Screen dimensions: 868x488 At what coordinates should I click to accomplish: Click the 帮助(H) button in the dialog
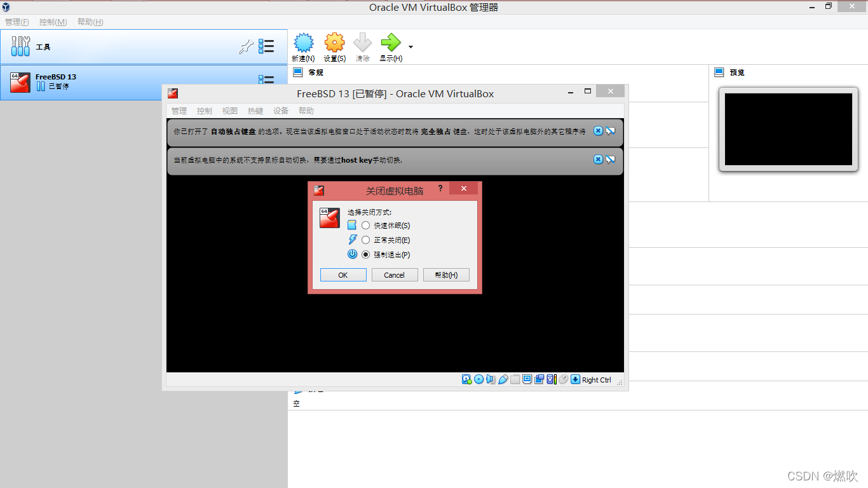446,275
